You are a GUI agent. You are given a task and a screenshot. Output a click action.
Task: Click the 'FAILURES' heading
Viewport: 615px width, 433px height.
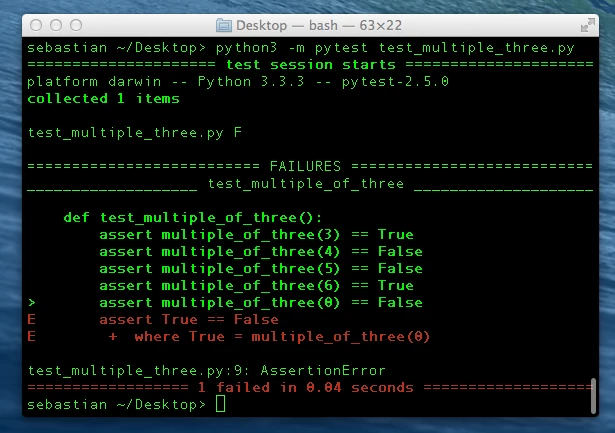tap(305, 166)
